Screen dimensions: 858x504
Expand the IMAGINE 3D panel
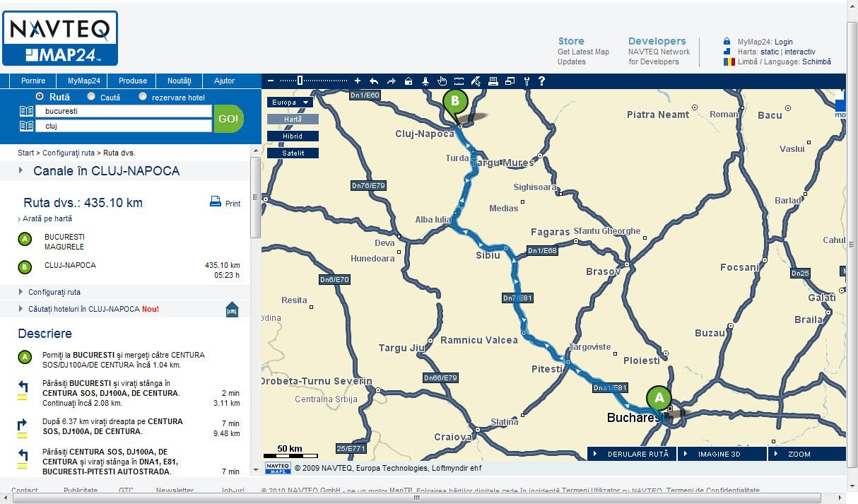(722, 454)
